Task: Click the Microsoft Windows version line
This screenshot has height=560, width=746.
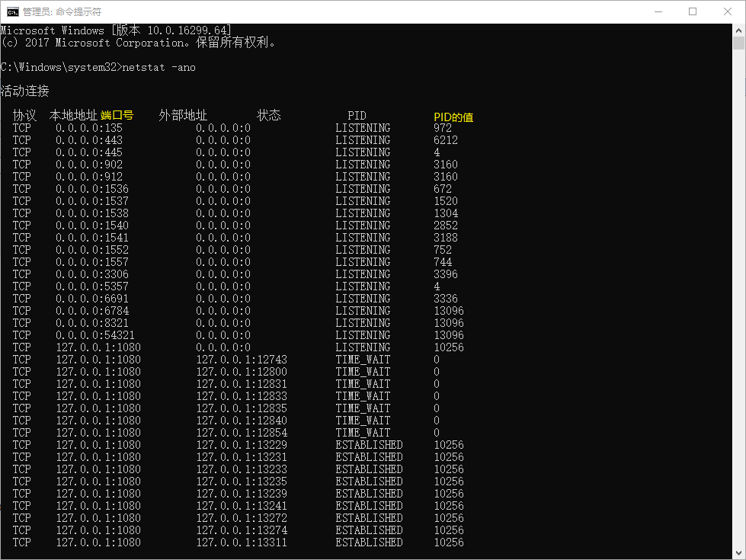Action: click(114, 30)
